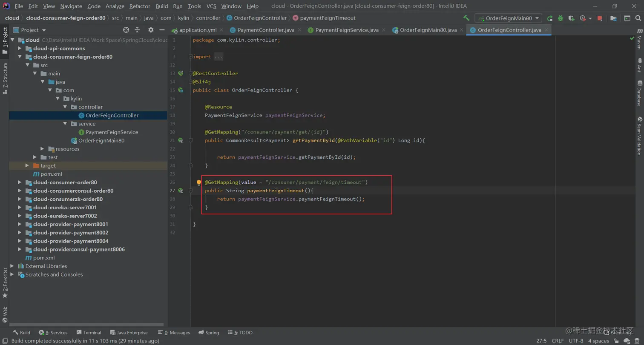Click the Locate/Select Opened File target icon
Image resolution: width=644 pixels, height=345 pixels.
point(126,30)
